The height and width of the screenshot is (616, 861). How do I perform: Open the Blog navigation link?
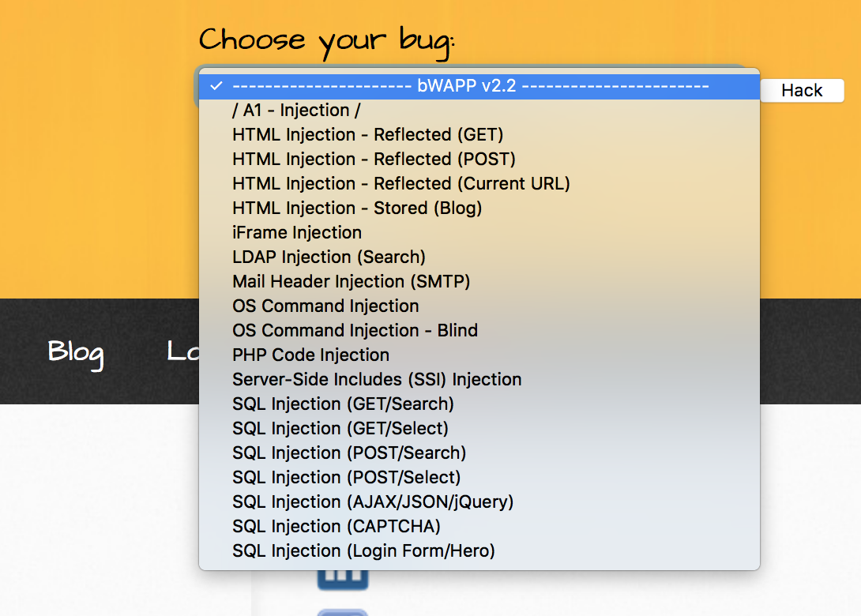pyautogui.click(x=75, y=351)
